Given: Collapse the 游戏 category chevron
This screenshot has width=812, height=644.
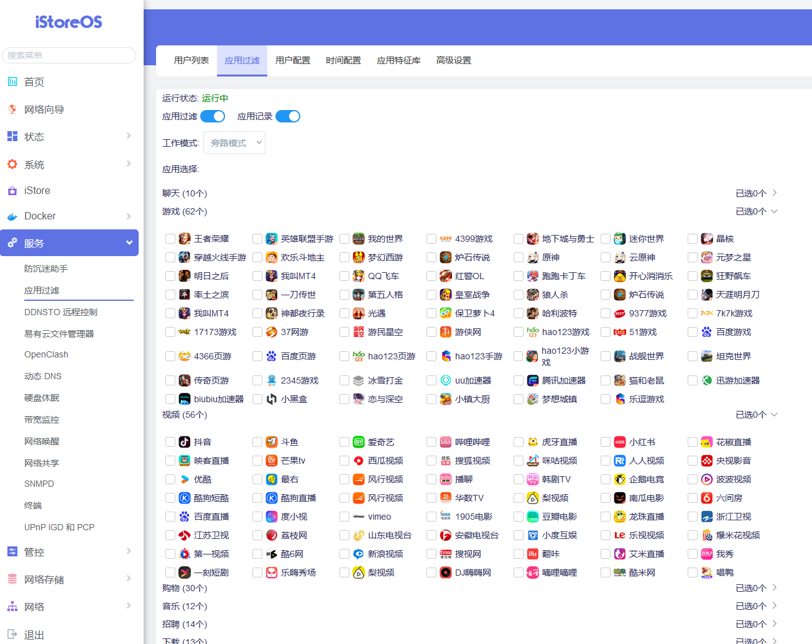Looking at the screenshot, I should (774, 211).
